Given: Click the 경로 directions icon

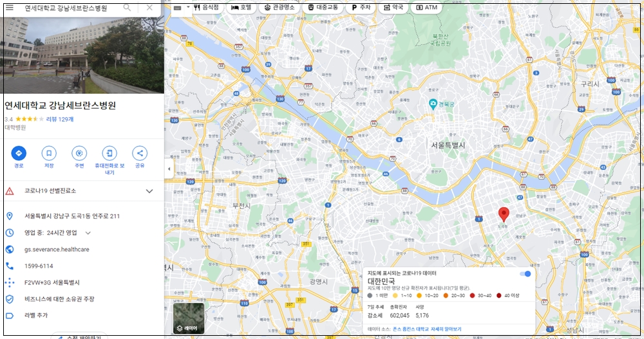Looking at the screenshot, I should click(19, 153).
